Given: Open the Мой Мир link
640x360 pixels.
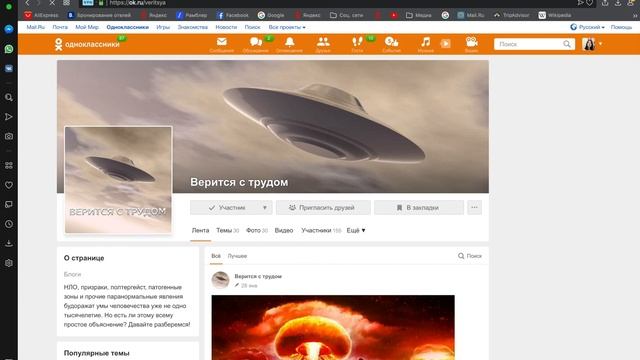Looking at the screenshot, I should (87, 27).
